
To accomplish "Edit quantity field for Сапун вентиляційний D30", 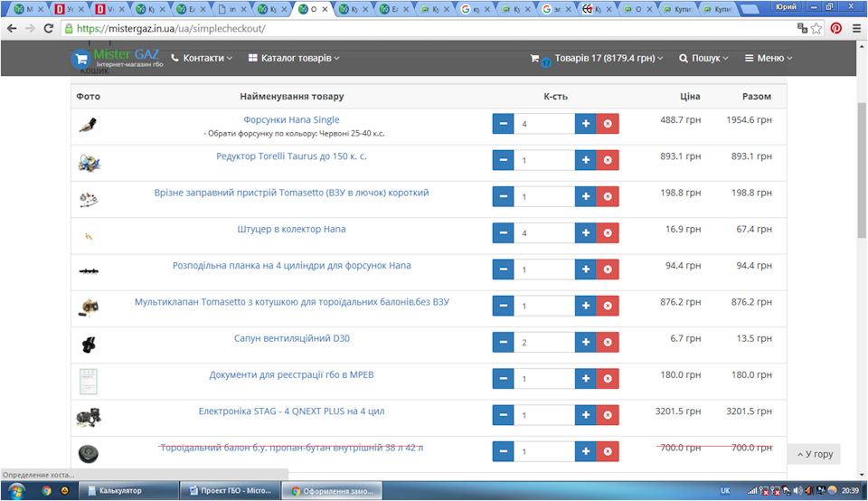I will point(544,342).
